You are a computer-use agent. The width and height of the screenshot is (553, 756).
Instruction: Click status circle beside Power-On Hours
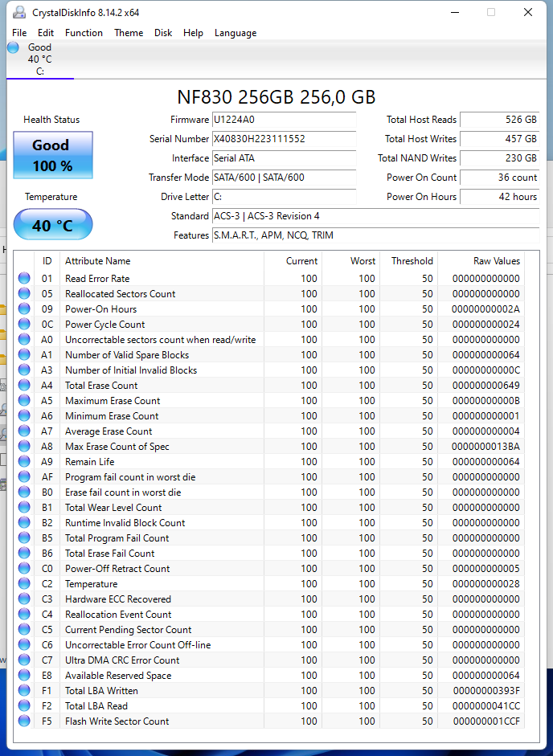click(24, 309)
